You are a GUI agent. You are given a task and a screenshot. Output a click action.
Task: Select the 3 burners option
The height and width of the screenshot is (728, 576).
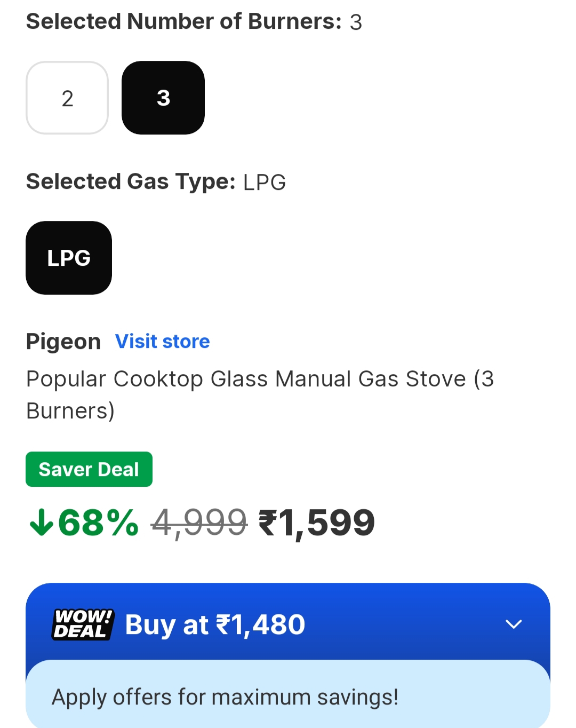(x=163, y=98)
